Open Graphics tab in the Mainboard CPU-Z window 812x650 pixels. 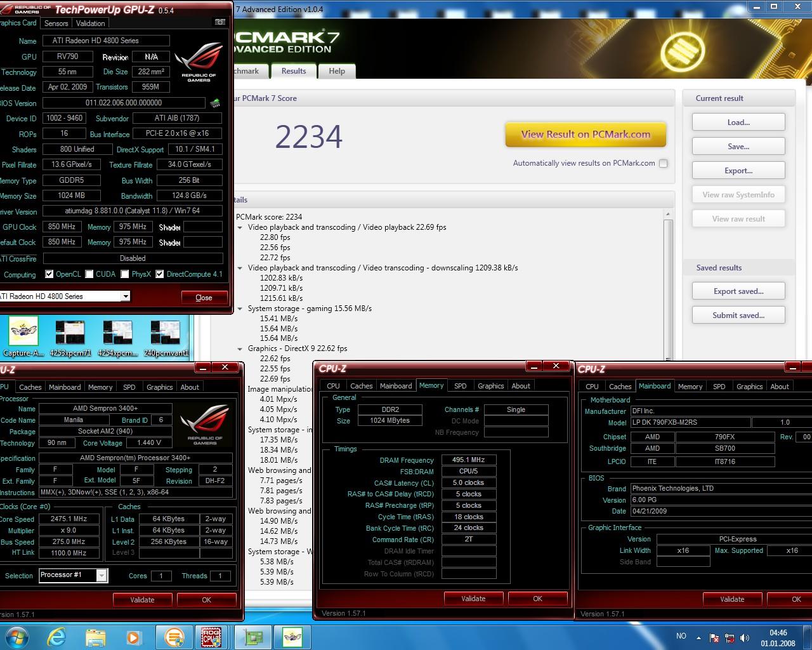pyautogui.click(x=749, y=387)
